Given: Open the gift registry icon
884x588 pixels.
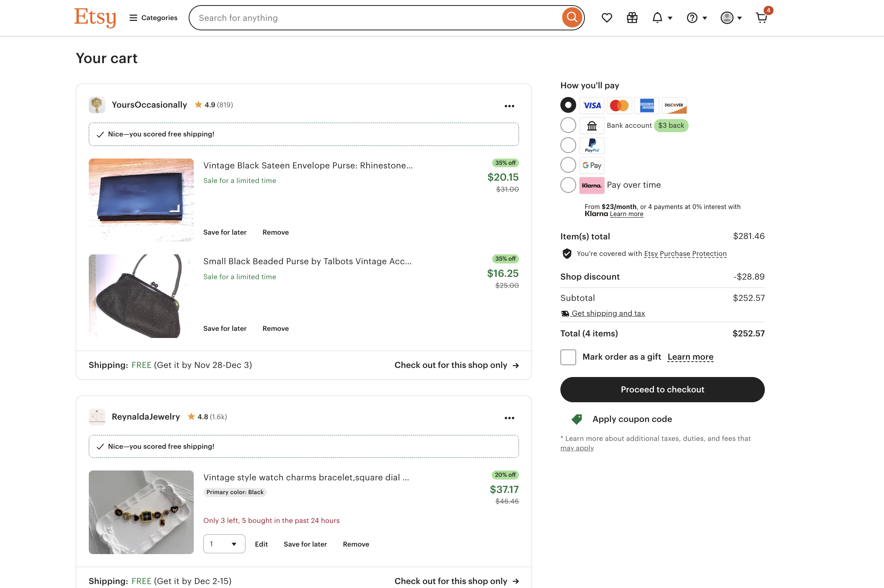Looking at the screenshot, I should (x=632, y=18).
